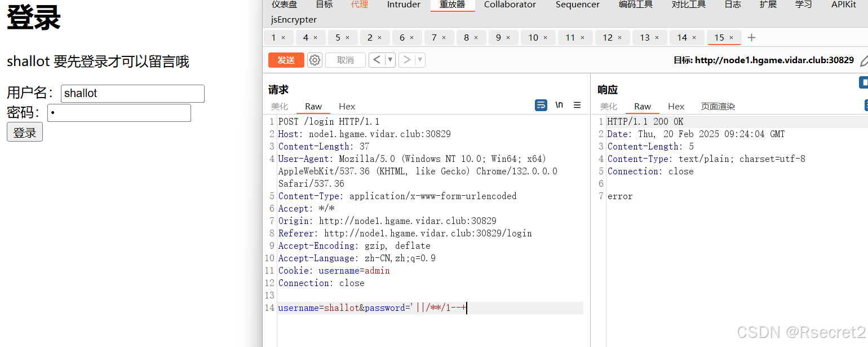Switch to the 页面渲染 response tab

(718, 106)
